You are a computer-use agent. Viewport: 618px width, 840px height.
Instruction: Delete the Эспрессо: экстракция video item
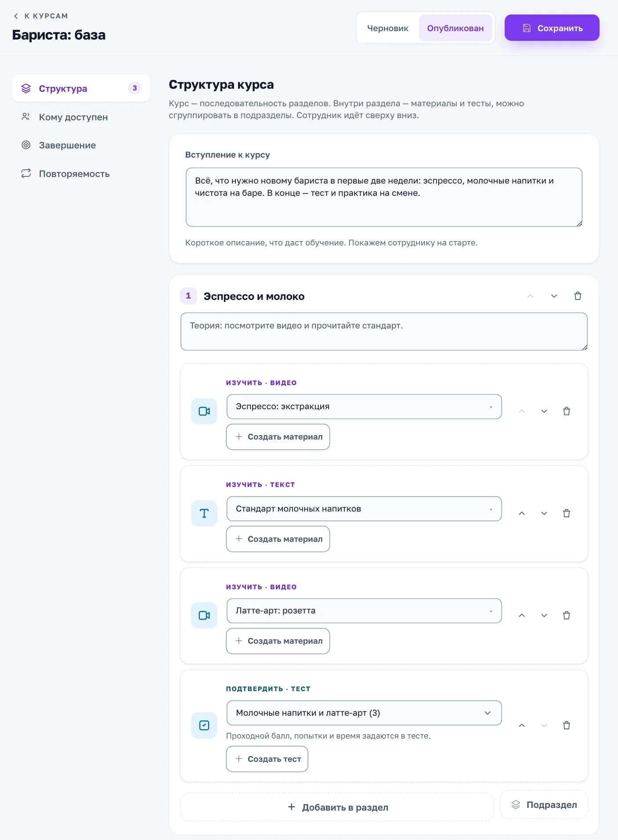pyautogui.click(x=567, y=411)
